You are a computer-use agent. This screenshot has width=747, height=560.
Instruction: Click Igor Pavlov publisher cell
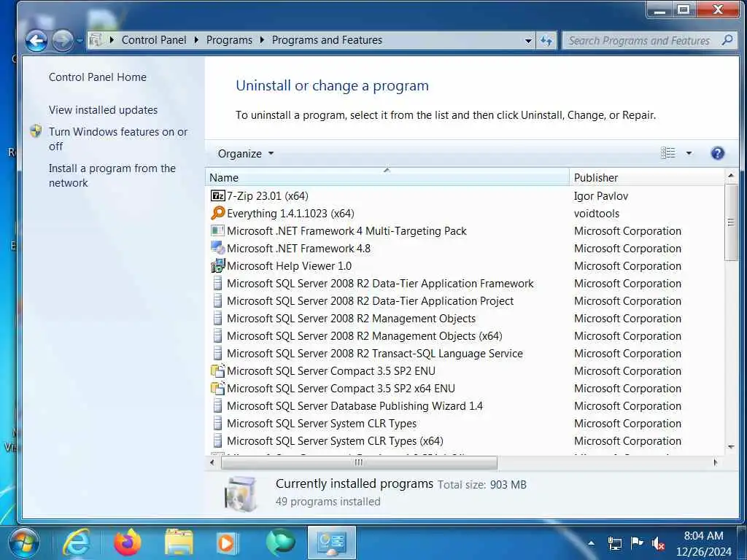click(601, 196)
